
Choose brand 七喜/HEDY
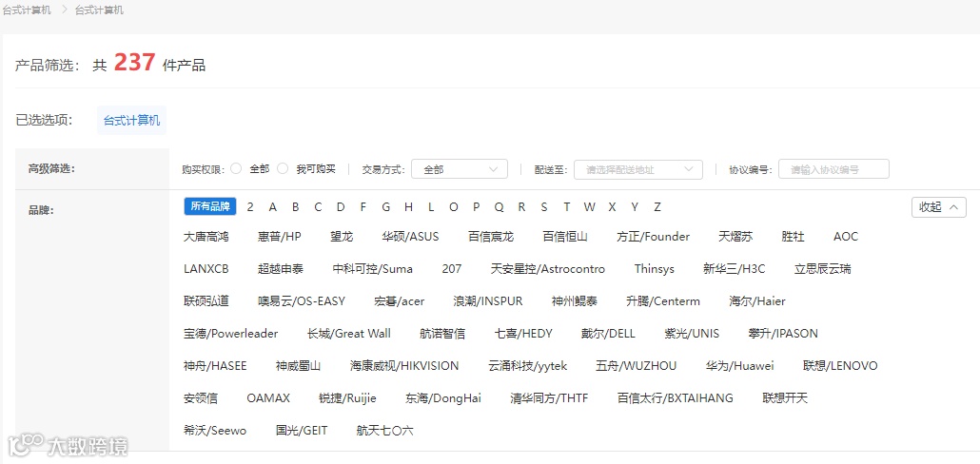tap(523, 334)
